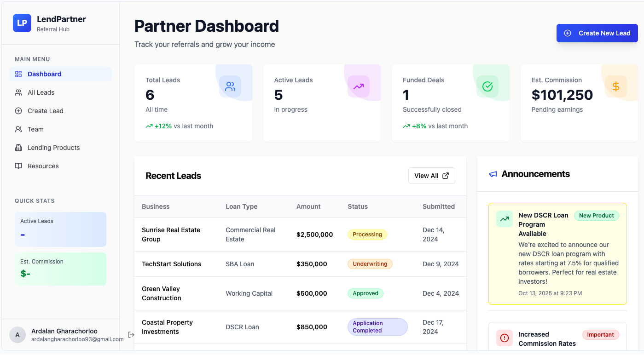The image size is (644, 355).
Task: Click the Processing status badge for Sunrise Real Estate
Action: [367, 235]
